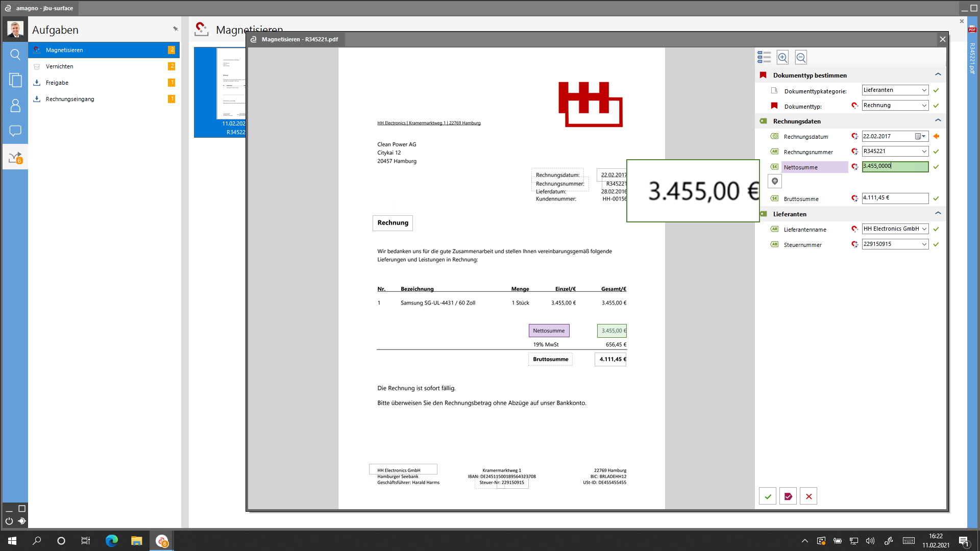
Task: Click the Bruttosumme input field
Action: point(894,198)
